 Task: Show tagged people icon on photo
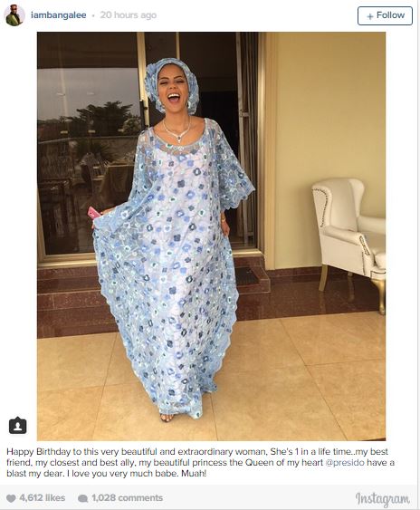click(x=17, y=426)
